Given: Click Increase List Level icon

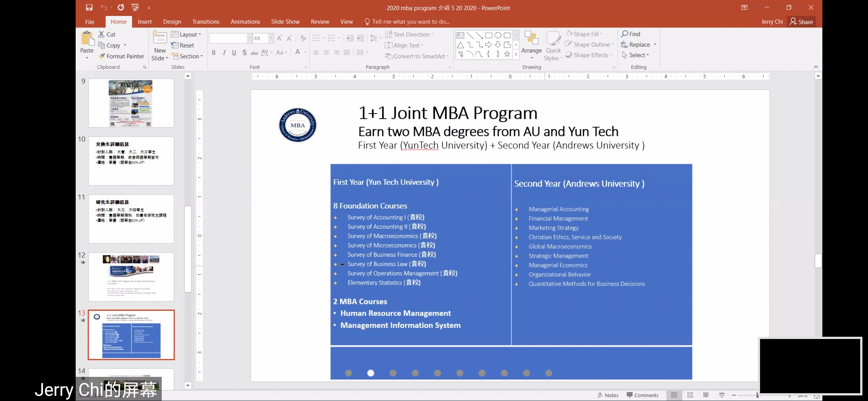Looking at the screenshot, I should tap(360, 38).
